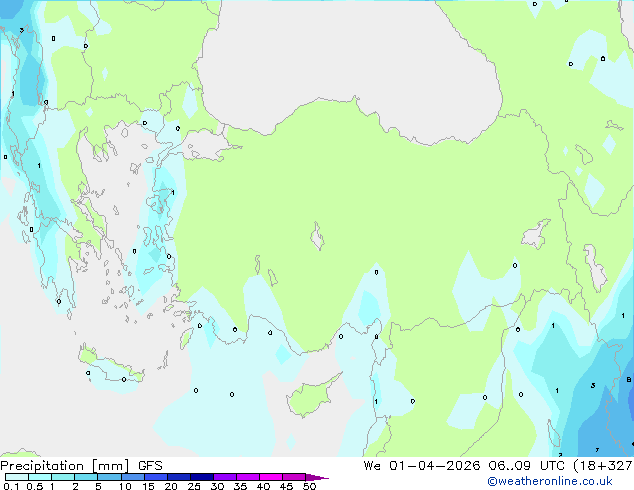This screenshot has width=634, height=490.
Task: Click the island of Crete on the map
Action: click(110, 367)
